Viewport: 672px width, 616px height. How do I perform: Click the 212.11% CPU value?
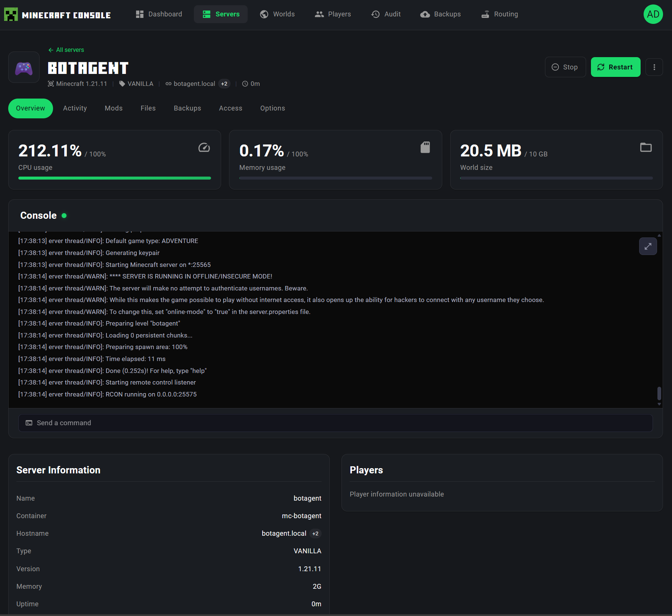[x=50, y=151]
